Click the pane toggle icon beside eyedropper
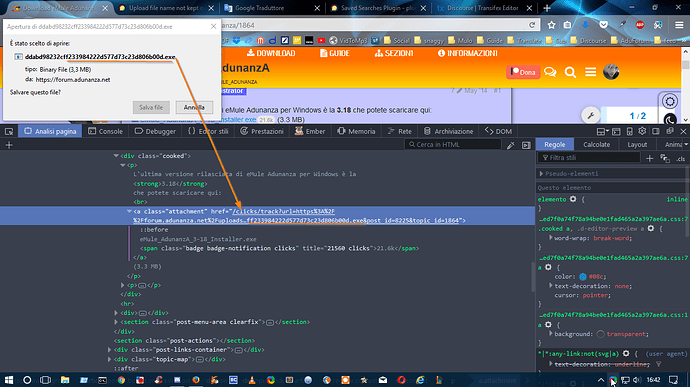 click(x=526, y=145)
